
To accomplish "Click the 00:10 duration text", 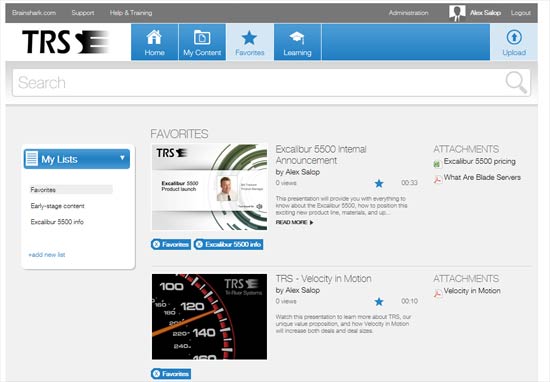I will pos(409,301).
